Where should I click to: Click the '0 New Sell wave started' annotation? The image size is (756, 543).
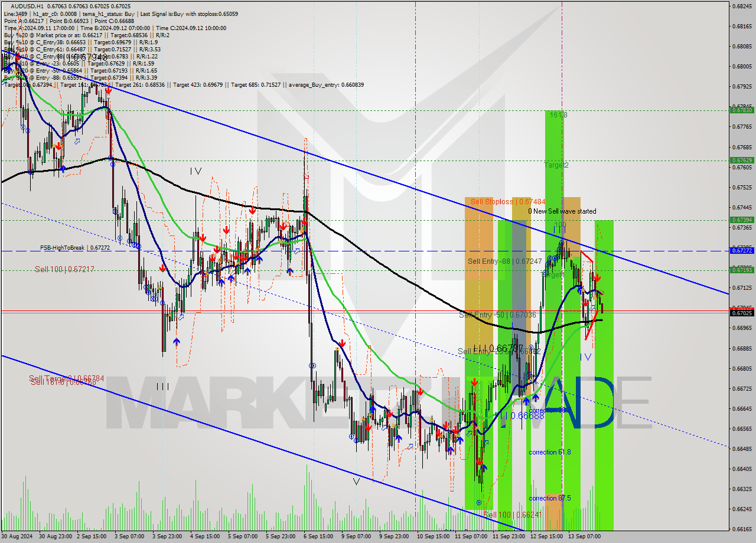point(562,211)
